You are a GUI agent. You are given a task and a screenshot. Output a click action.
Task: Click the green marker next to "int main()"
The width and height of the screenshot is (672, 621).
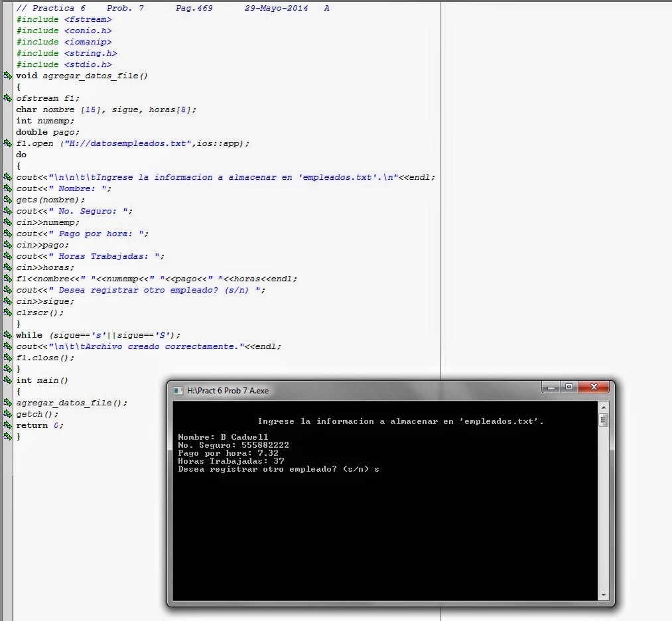tap(7, 380)
